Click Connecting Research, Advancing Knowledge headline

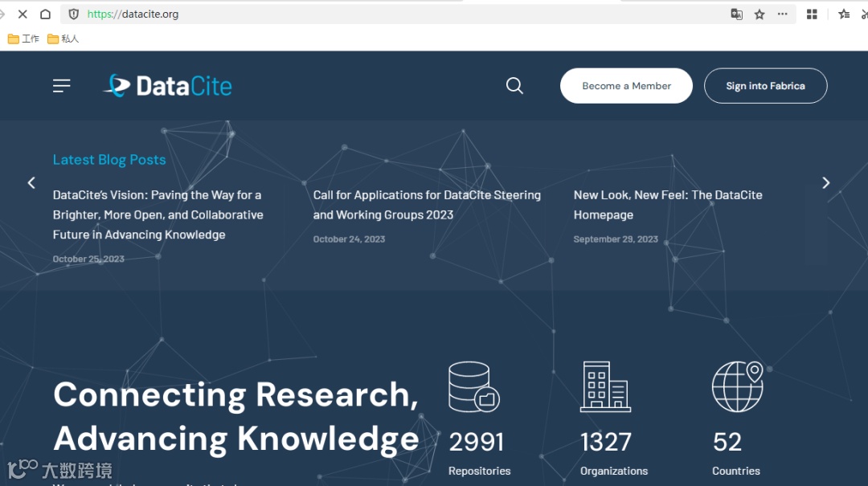point(236,417)
